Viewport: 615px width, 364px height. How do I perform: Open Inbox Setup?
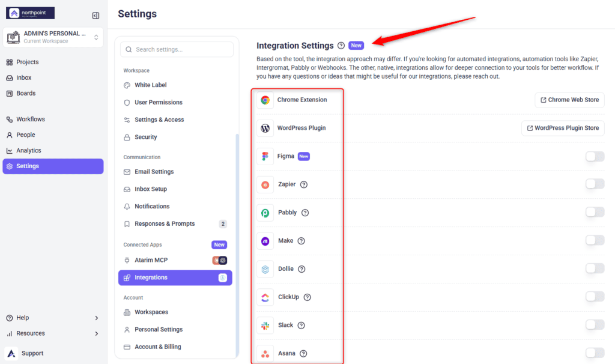click(x=175, y=189)
